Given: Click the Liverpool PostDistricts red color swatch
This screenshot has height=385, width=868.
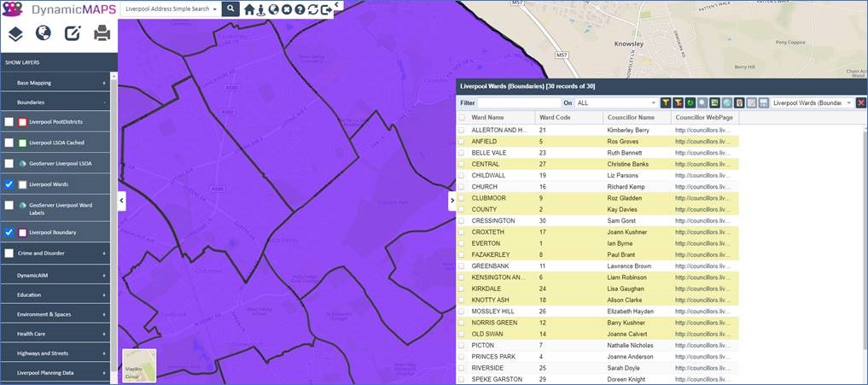Looking at the screenshot, I should pyautogui.click(x=23, y=122).
